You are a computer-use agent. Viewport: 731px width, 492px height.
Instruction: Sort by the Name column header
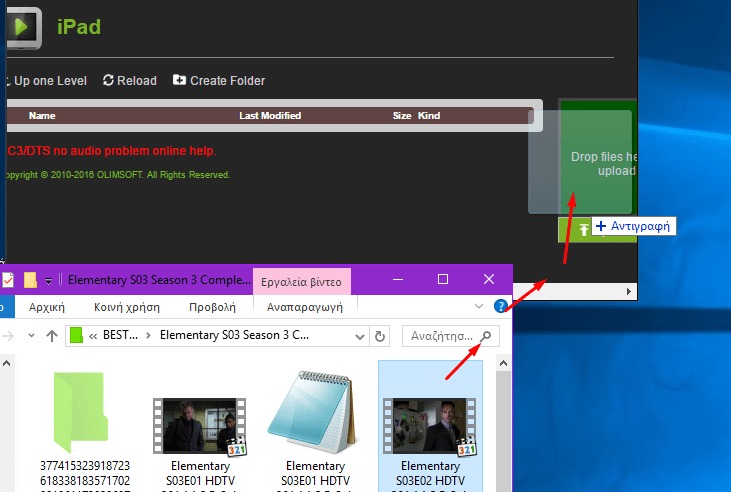42,116
